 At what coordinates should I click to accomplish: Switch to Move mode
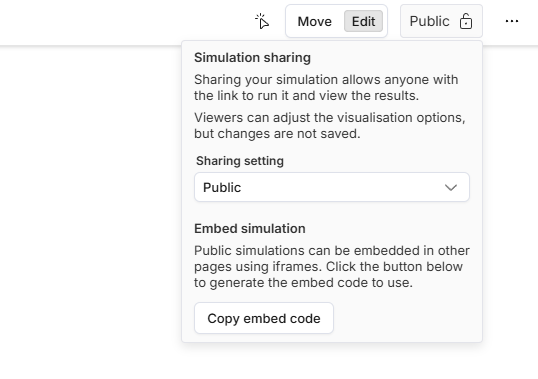pyautogui.click(x=315, y=21)
